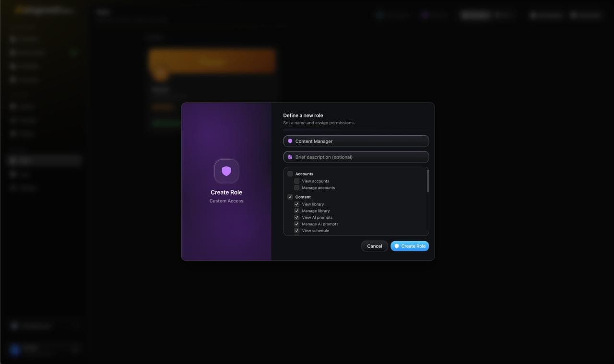Click the teal circular icon in the top toolbar
614x364 pixels.
pyautogui.click(x=379, y=15)
